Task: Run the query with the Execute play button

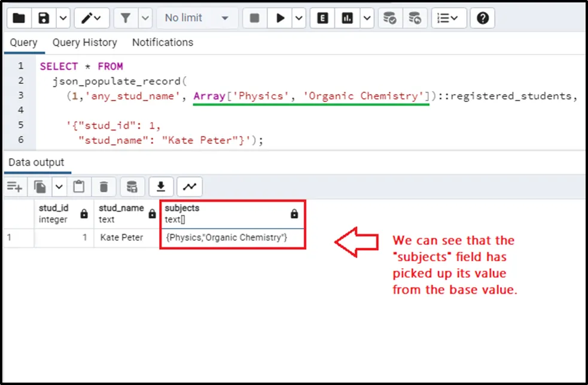Action: [x=280, y=18]
